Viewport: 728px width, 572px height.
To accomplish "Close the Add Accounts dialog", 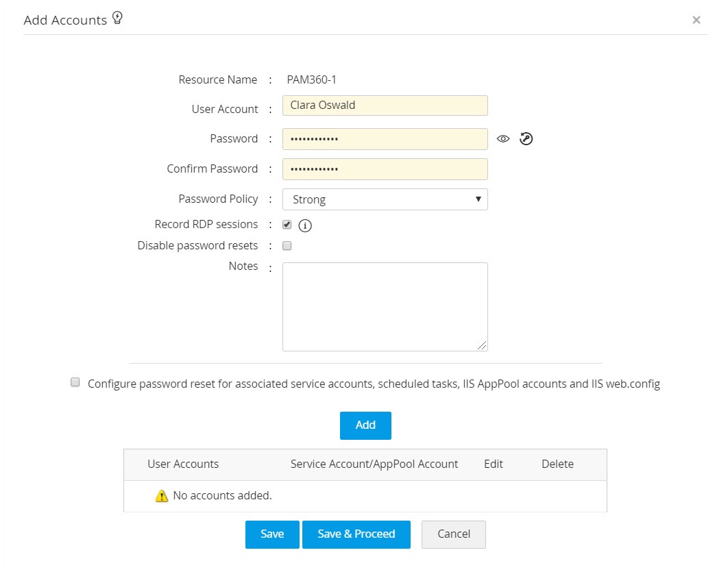I will tap(696, 21).
